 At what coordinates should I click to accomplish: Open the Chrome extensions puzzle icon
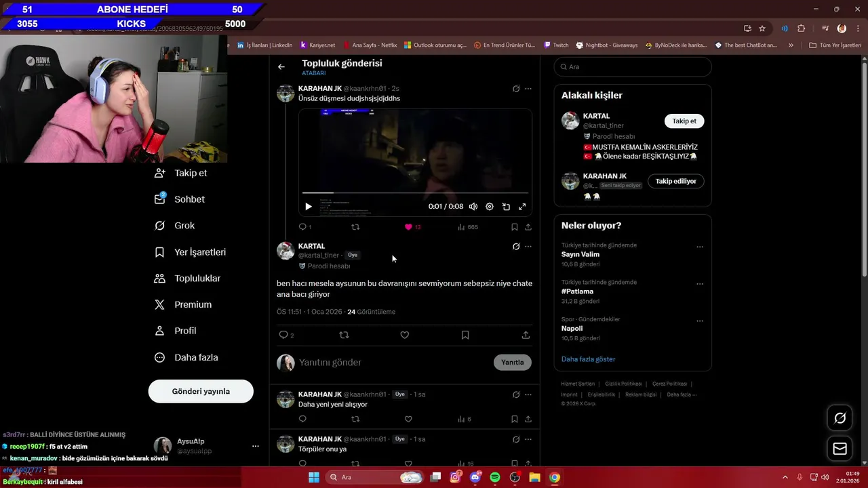(801, 28)
